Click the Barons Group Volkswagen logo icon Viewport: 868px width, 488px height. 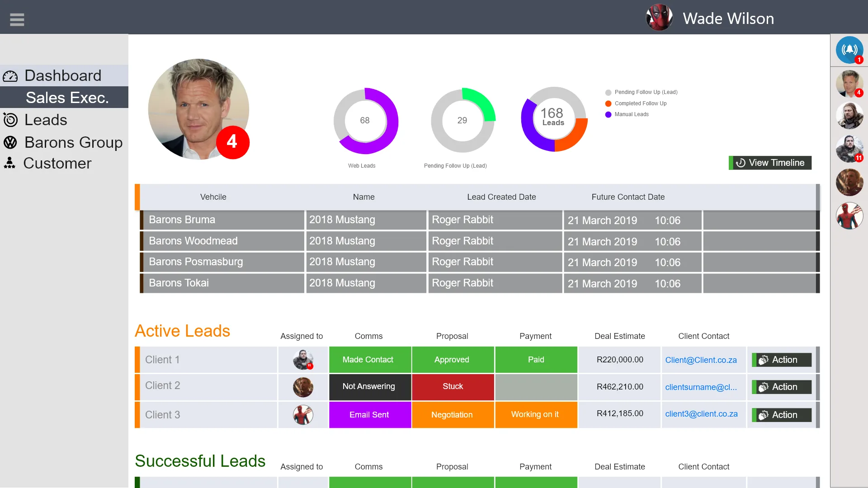click(10, 142)
